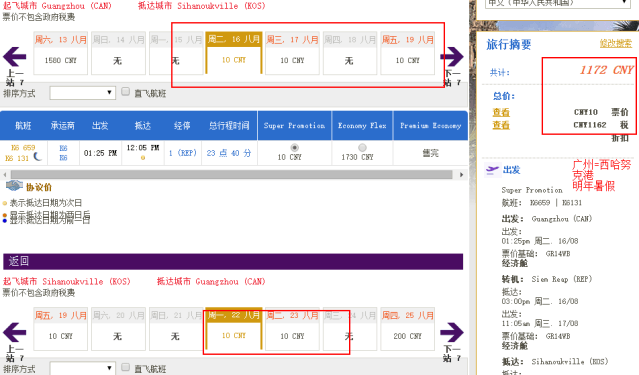Click the 旅行摘要 heading
The height and width of the screenshot is (375, 639).
(x=509, y=44)
